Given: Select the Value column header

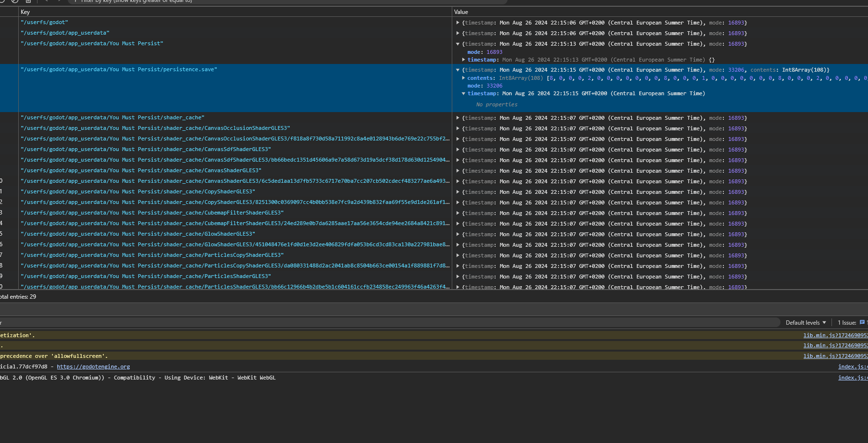Looking at the screenshot, I should [x=660, y=12].
